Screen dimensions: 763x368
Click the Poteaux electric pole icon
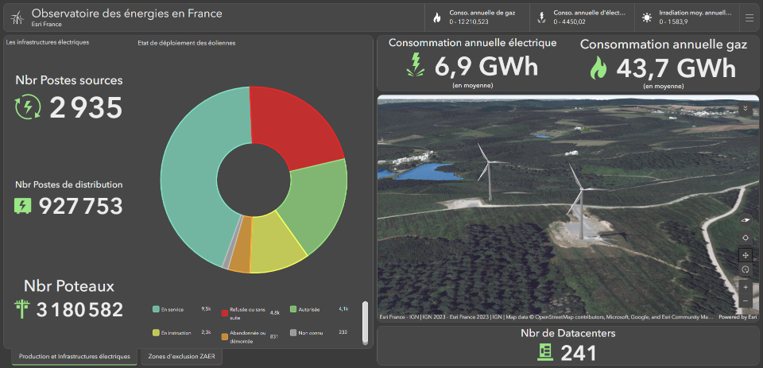(22, 310)
